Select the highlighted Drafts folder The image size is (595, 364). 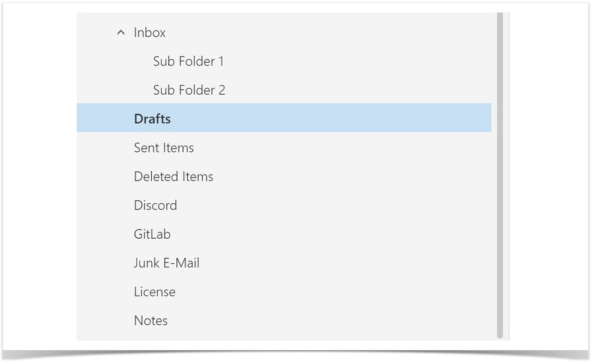(x=284, y=118)
